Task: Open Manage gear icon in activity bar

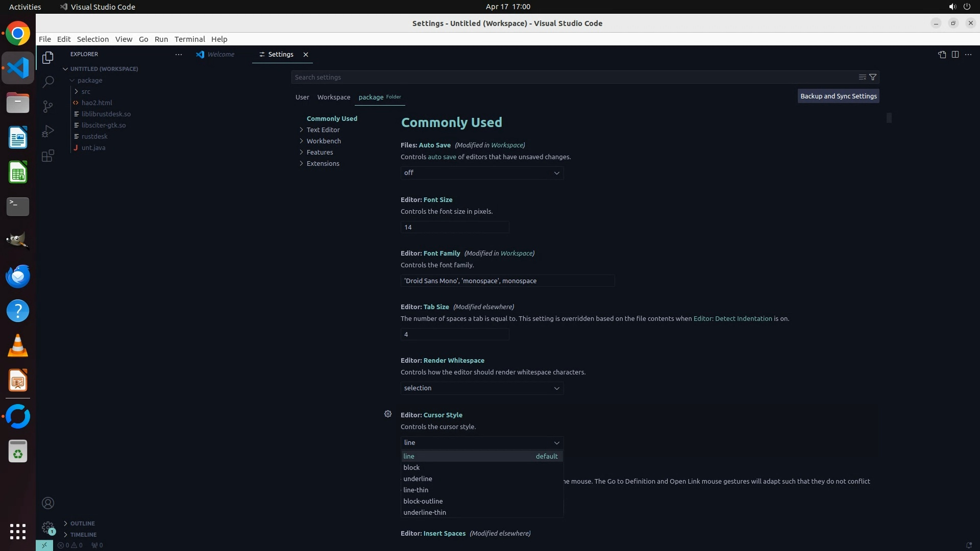Action: pyautogui.click(x=48, y=528)
